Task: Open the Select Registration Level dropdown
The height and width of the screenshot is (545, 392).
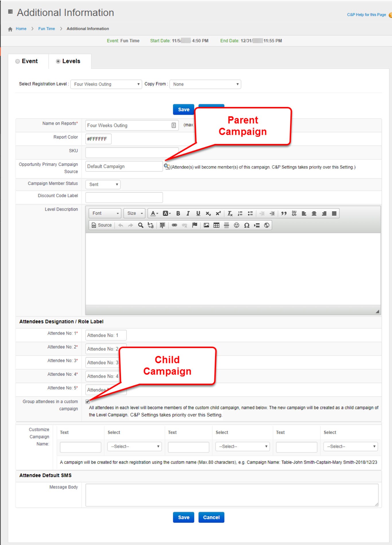Action: pyautogui.click(x=106, y=84)
